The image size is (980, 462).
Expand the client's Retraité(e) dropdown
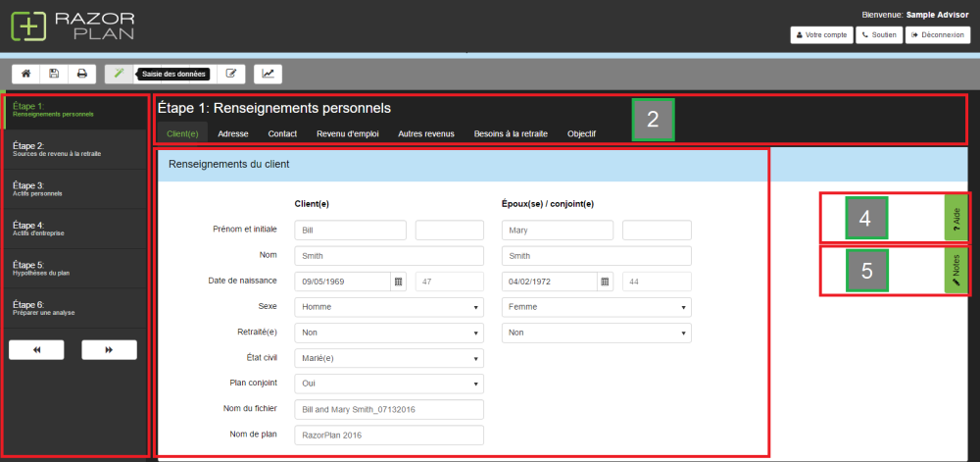pos(389,334)
